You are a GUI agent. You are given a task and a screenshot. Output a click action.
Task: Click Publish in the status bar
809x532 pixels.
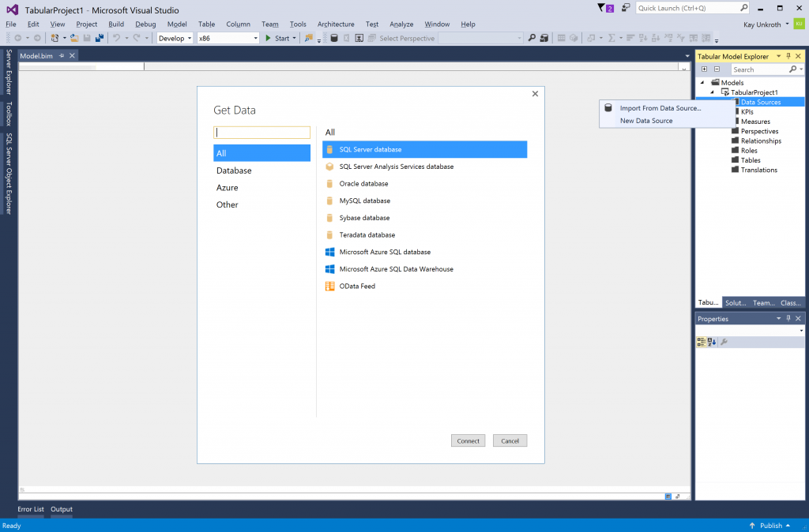click(x=770, y=526)
